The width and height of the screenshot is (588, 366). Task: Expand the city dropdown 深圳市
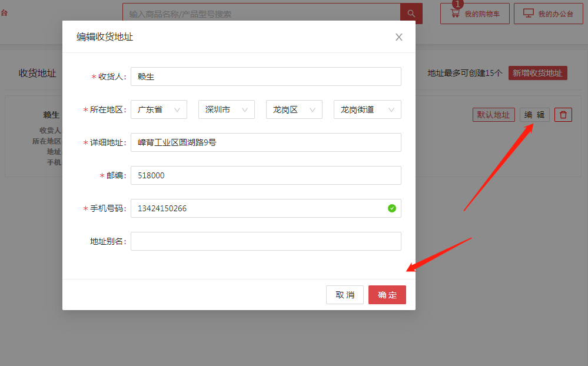tap(227, 109)
